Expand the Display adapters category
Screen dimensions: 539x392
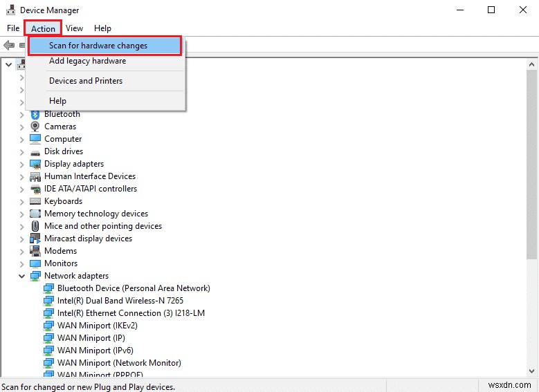21,165
